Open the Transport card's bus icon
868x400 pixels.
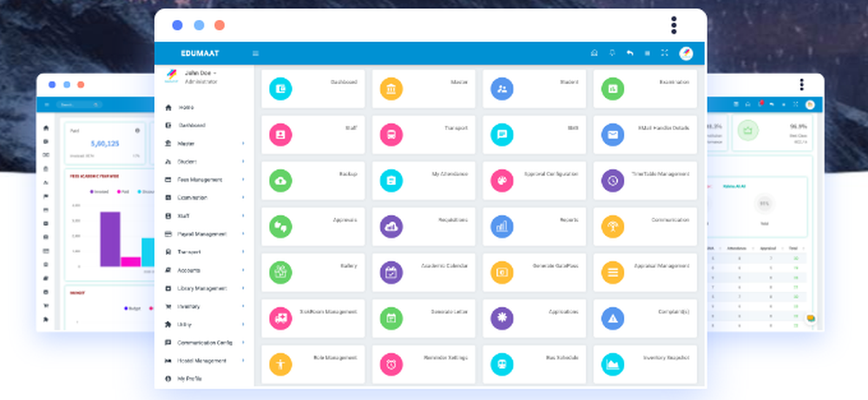click(391, 134)
